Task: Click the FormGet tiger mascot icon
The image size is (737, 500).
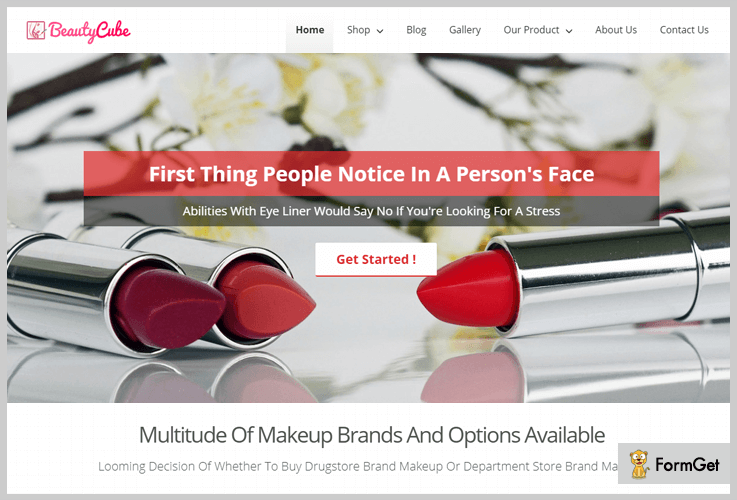Action: (639, 464)
